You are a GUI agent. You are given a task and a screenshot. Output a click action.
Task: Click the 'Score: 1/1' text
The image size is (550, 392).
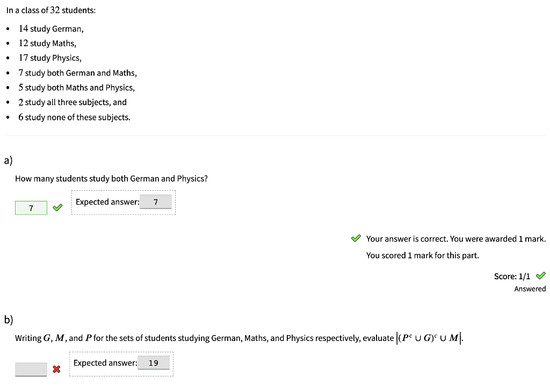pos(512,277)
